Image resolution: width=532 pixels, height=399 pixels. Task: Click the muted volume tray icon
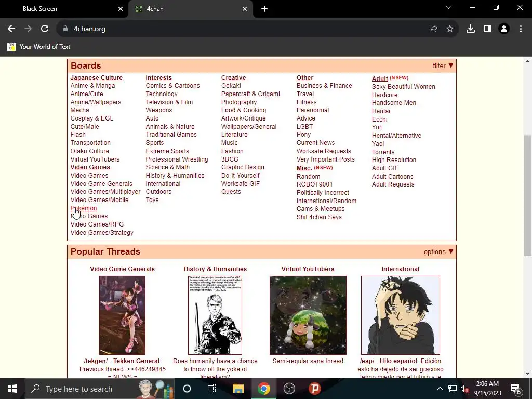click(x=464, y=389)
